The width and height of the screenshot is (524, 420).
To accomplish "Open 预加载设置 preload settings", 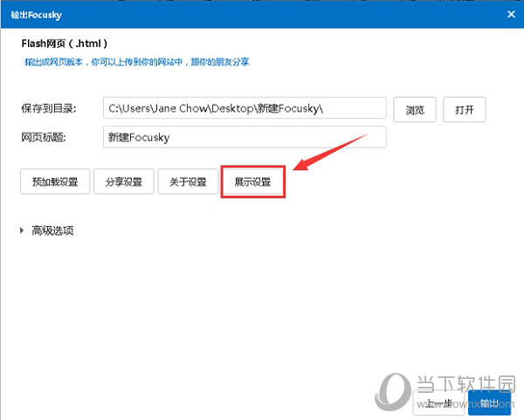I will click(x=55, y=182).
